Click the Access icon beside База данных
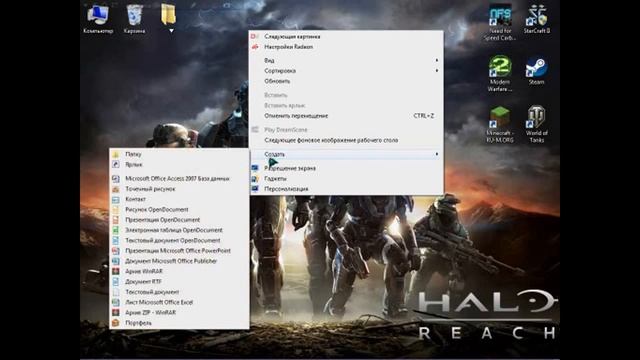 coord(116,179)
